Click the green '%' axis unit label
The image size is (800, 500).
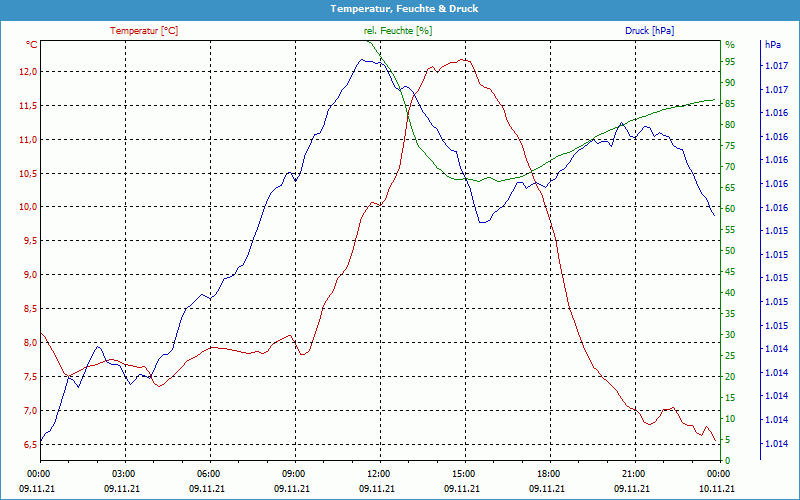click(x=730, y=45)
